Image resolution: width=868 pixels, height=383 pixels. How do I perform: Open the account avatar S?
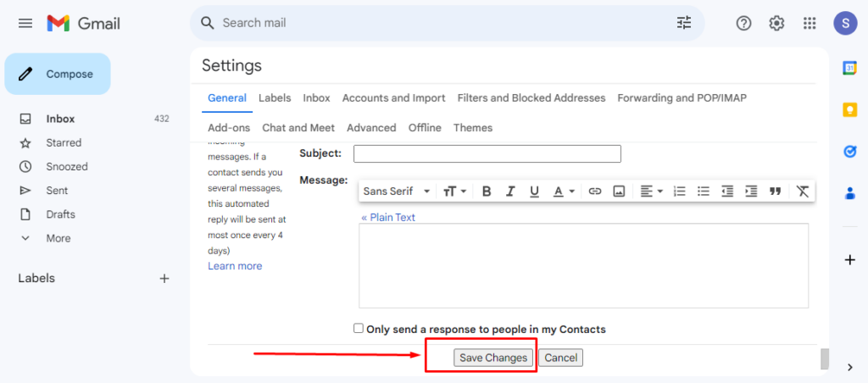(845, 23)
